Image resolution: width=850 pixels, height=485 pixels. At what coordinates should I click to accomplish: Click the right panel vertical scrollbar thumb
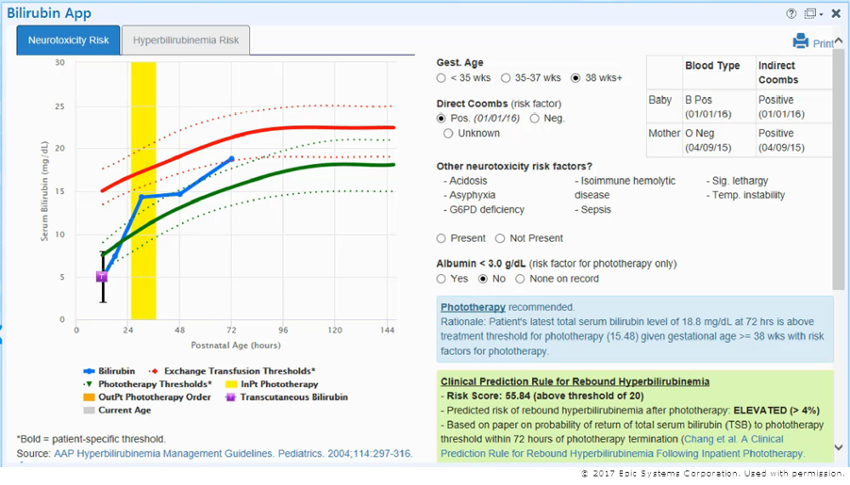coord(839,168)
